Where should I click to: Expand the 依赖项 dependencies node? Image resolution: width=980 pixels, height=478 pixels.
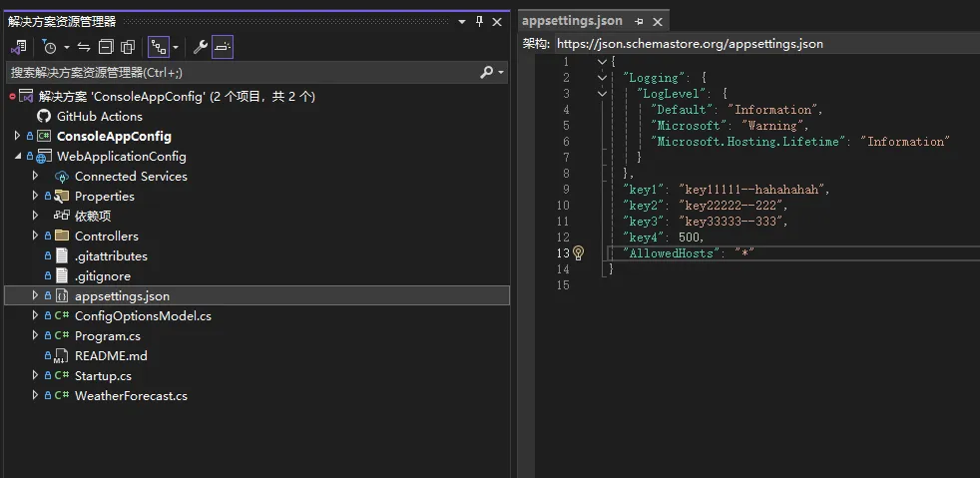point(35,217)
